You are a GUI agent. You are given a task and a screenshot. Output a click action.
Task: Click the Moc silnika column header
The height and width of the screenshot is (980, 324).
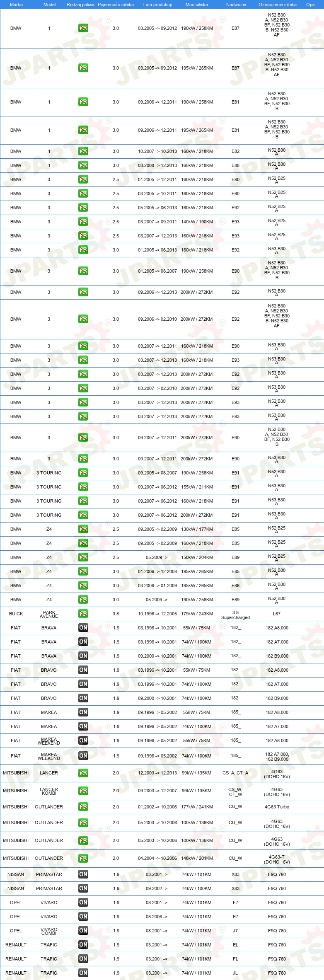pyautogui.click(x=197, y=5)
